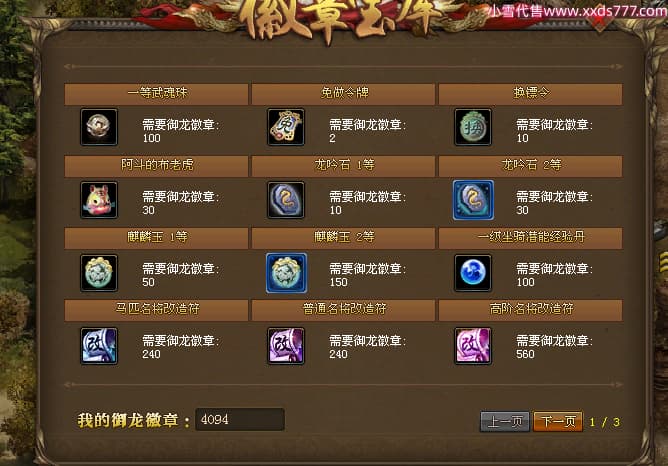Click the 麒麟玉 2等 header label
Viewport: 668px width, 466px height.
coord(344,237)
